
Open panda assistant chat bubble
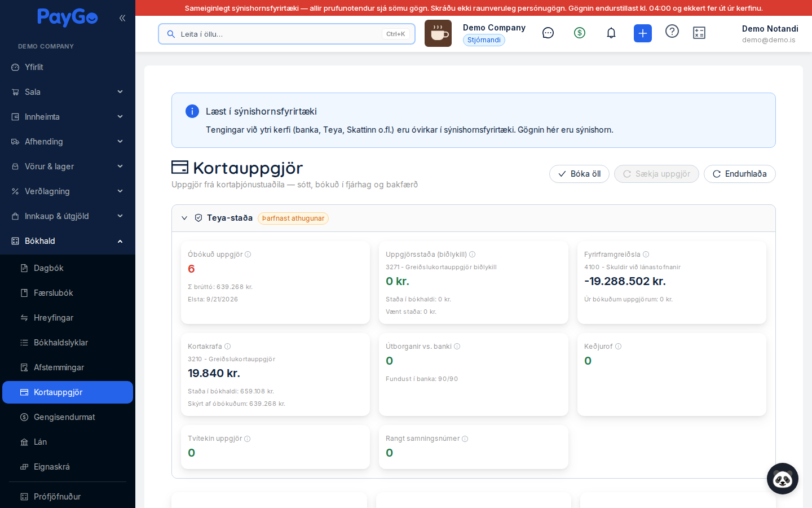(x=783, y=479)
